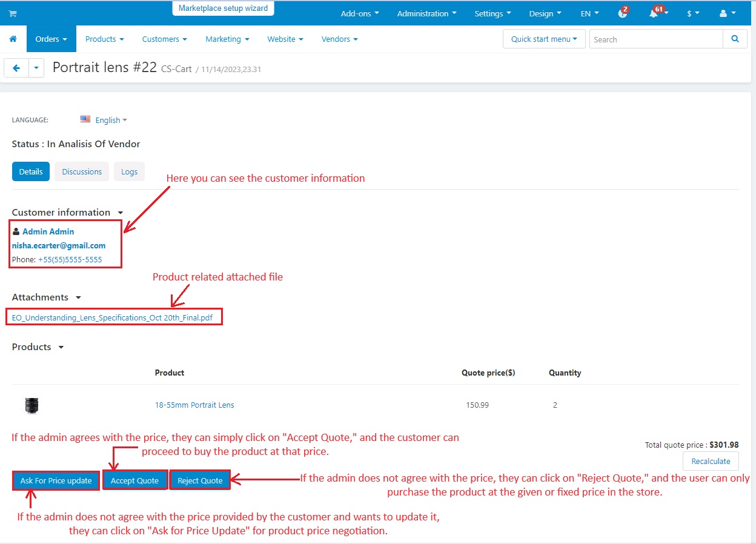Click the search magnifier button
The image size is (756, 544).
click(x=735, y=39)
